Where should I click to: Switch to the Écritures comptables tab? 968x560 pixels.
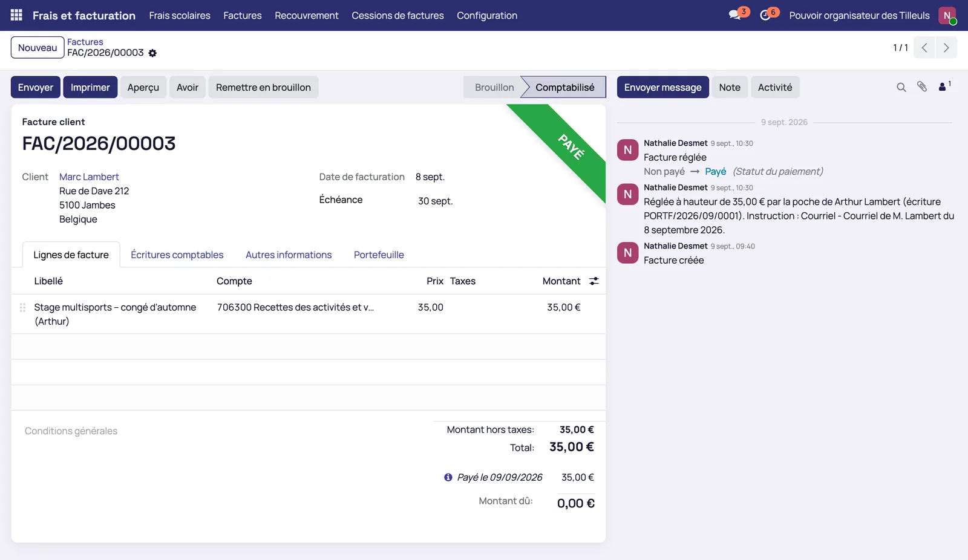coord(177,255)
